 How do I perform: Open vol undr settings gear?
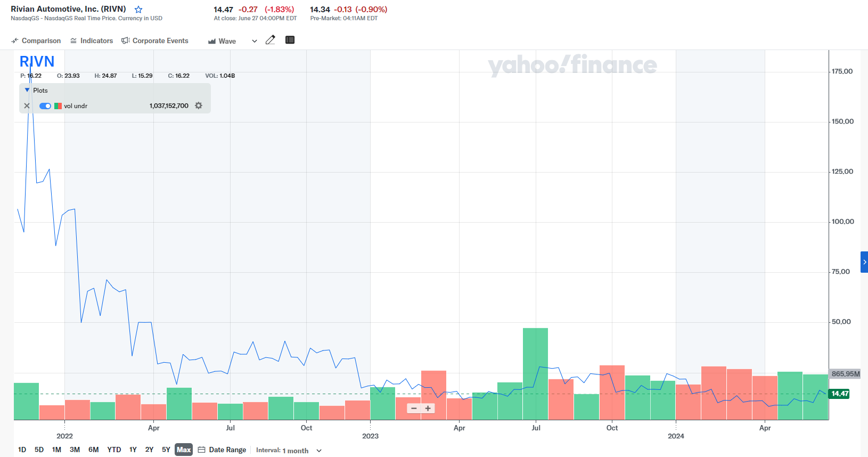(x=199, y=105)
